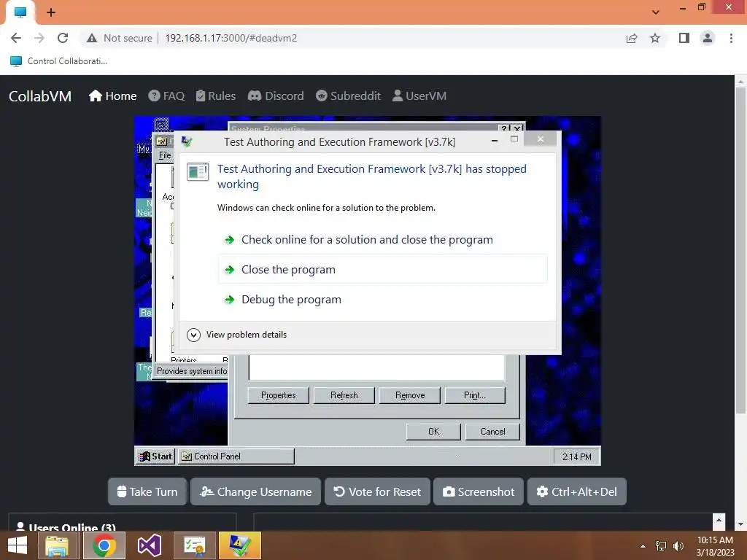Click the network tray icon
747x560 pixels.
[x=661, y=546]
